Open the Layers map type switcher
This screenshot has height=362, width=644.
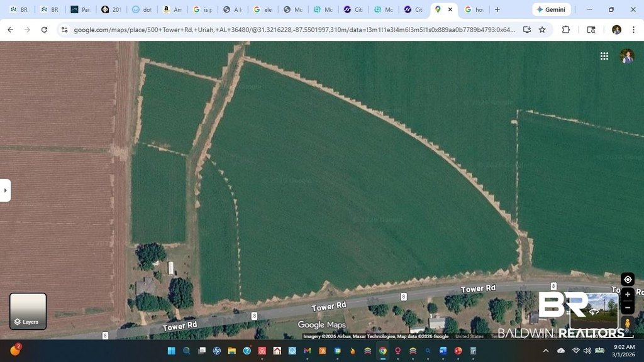pos(28,311)
